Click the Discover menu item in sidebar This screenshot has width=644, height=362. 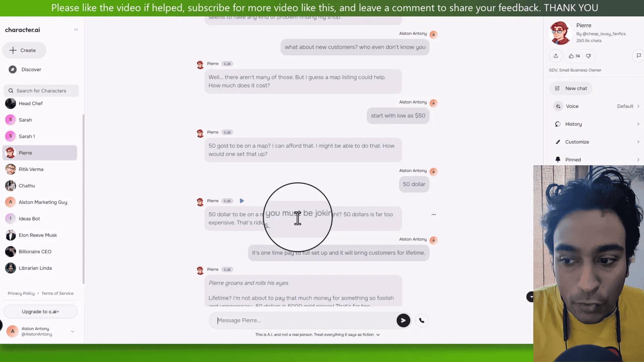click(x=32, y=69)
